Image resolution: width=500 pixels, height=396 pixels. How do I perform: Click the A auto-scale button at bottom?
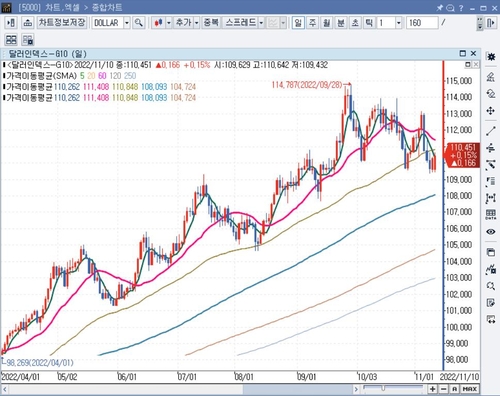coord(454,389)
